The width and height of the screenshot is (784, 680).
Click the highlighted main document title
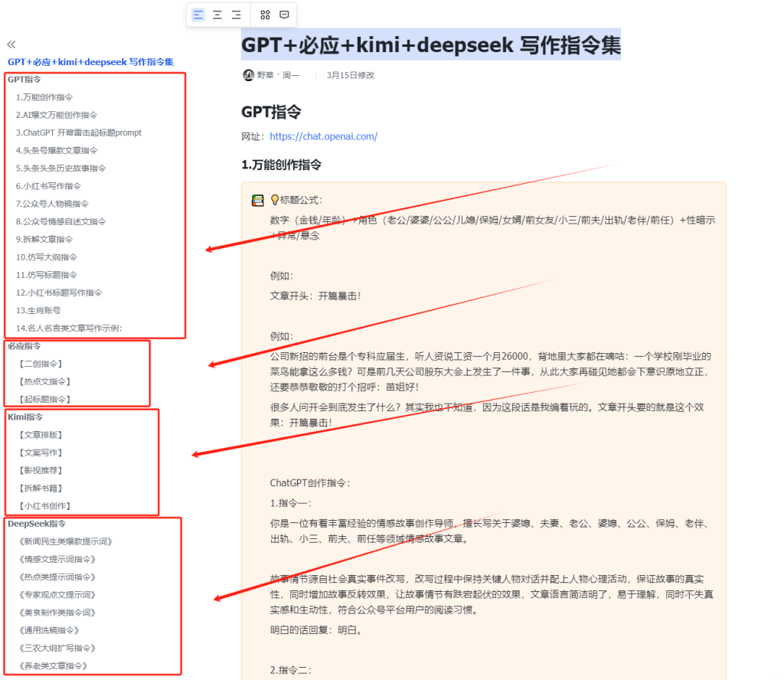[x=430, y=45]
